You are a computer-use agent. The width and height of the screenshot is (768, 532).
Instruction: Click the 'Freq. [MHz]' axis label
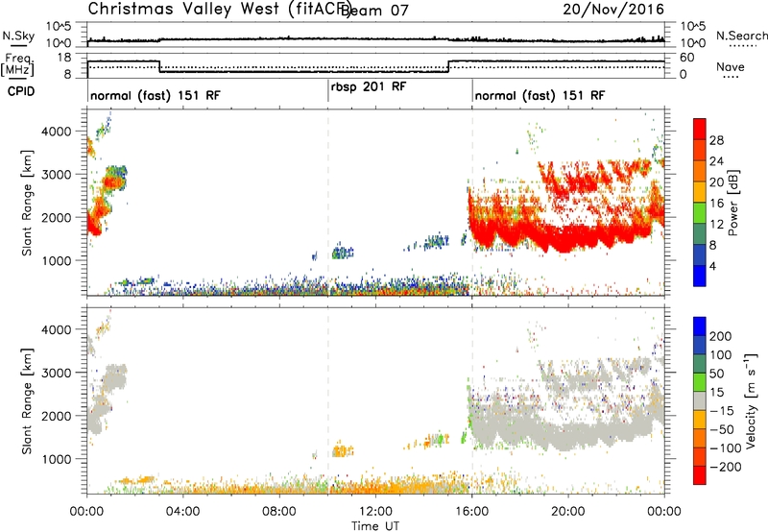point(18,65)
